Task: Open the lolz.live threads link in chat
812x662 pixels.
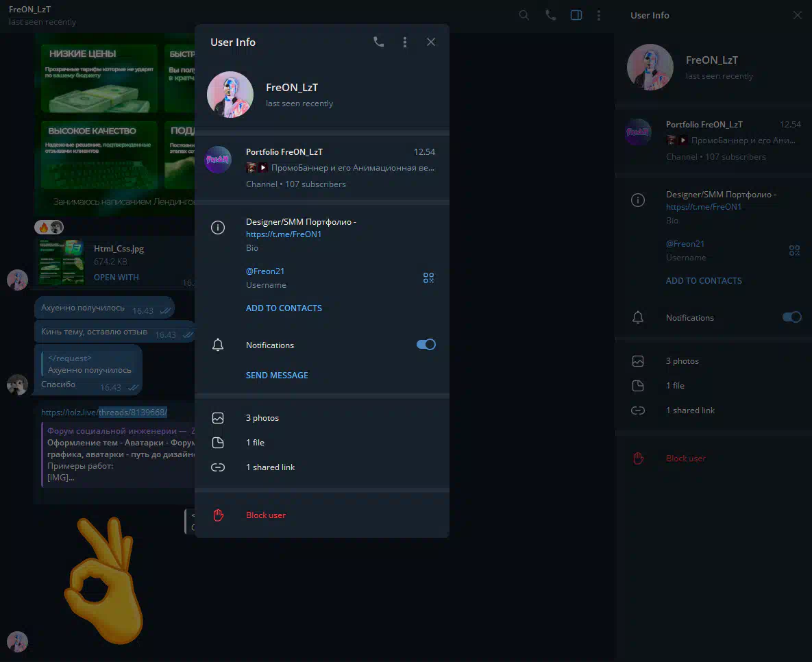Action: (104, 413)
